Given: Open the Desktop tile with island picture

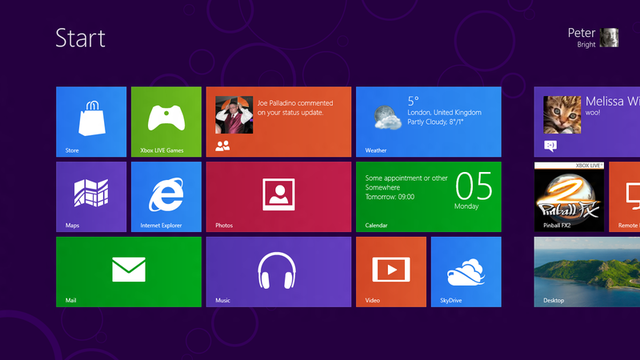Looking at the screenshot, I should 587,272.
